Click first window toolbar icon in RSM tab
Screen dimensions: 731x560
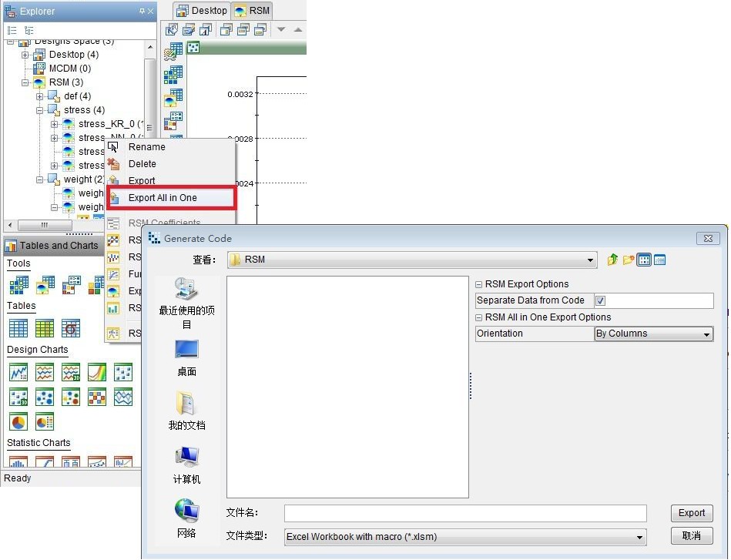[172, 30]
